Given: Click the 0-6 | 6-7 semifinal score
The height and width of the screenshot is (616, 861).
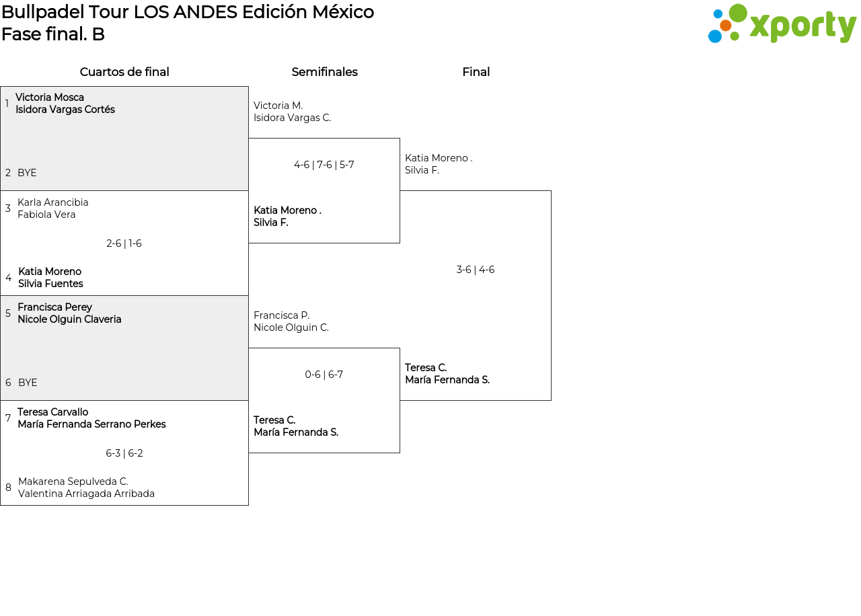Looking at the screenshot, I should point(324,375).
